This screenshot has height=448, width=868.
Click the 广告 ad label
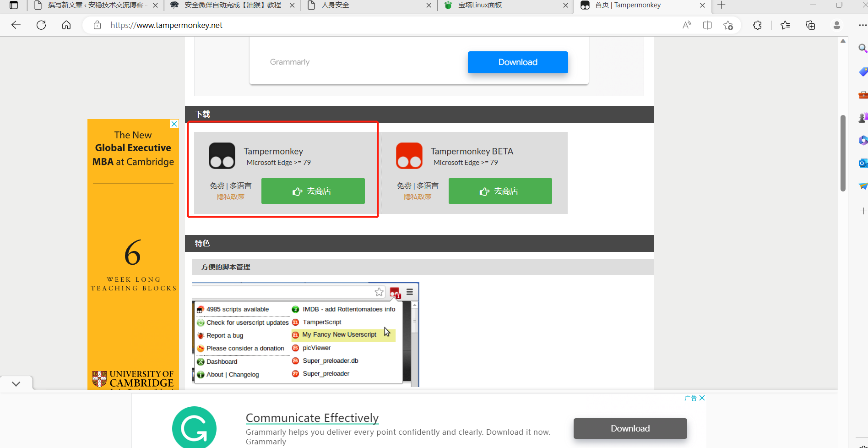pyautogui.click(x=690, y=398)
